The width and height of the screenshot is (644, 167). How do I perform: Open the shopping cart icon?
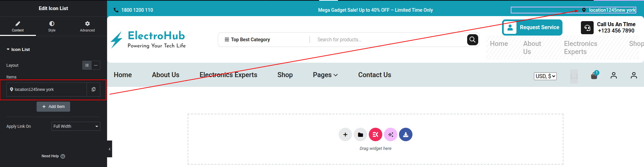tap(594, 75)
